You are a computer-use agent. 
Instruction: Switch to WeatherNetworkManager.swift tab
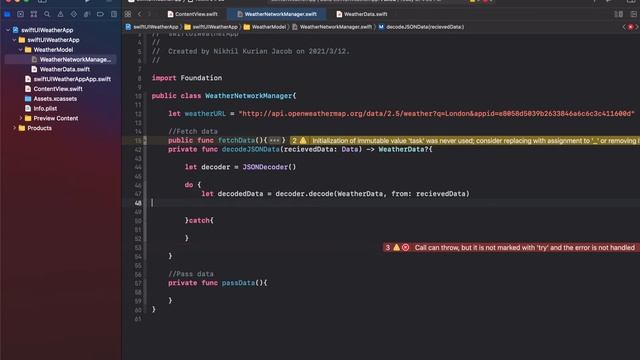[276, 14]
